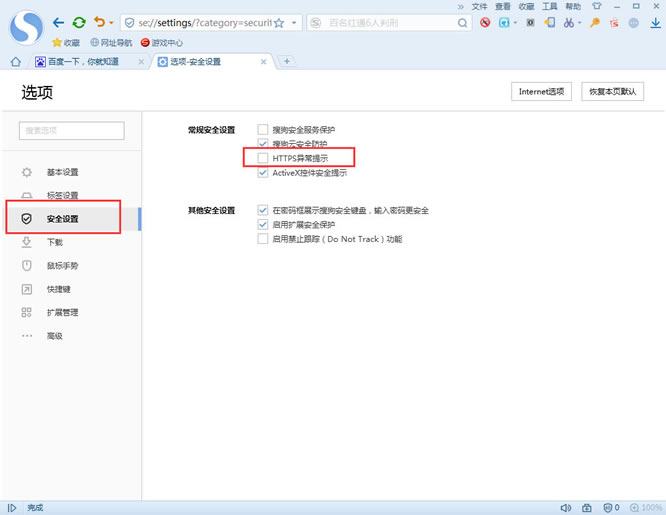The image size is (666, 515).
Task: Close the 选项-安全设置 tab
Action: coord(263,62)
